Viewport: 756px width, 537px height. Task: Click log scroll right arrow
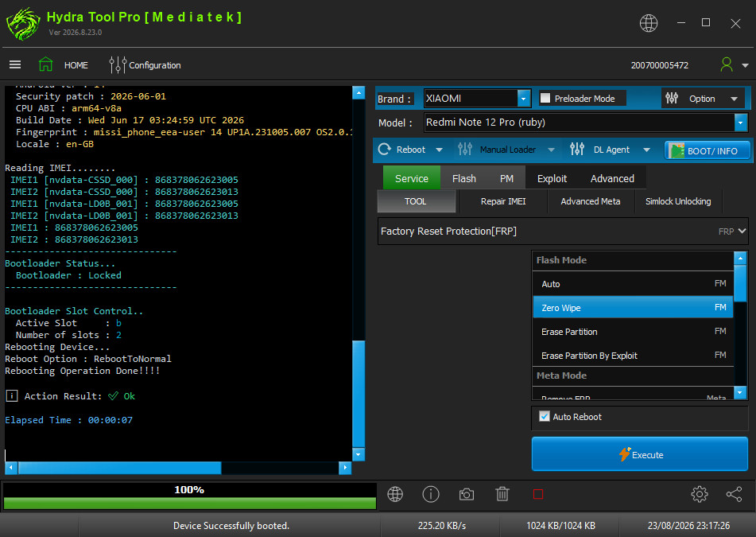click(x=345, y=467)
